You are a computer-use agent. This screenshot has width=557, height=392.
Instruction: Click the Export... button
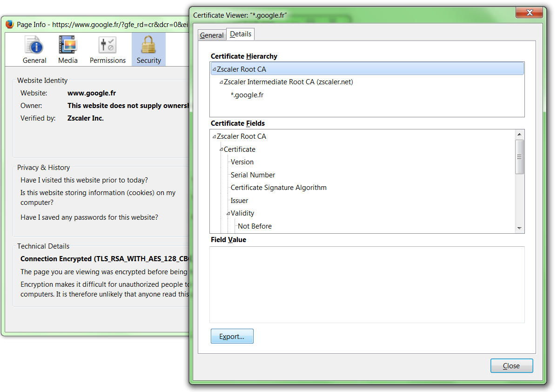tap(232, 336)
